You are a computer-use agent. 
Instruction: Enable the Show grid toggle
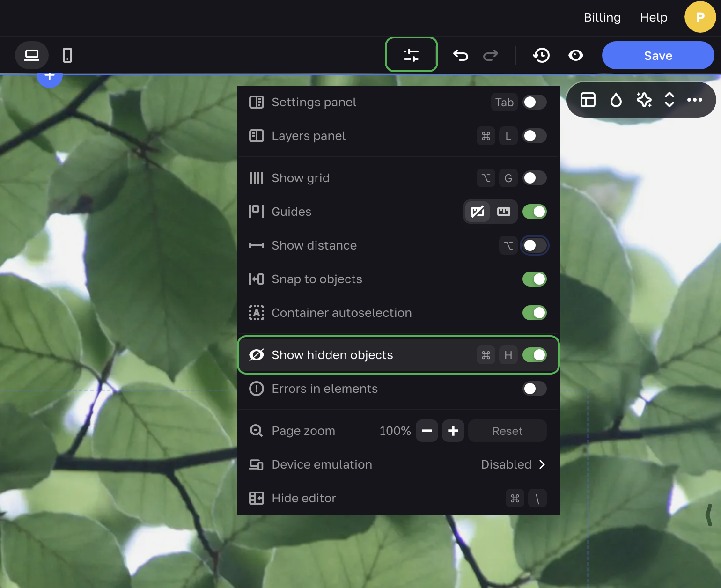(534, 178)
